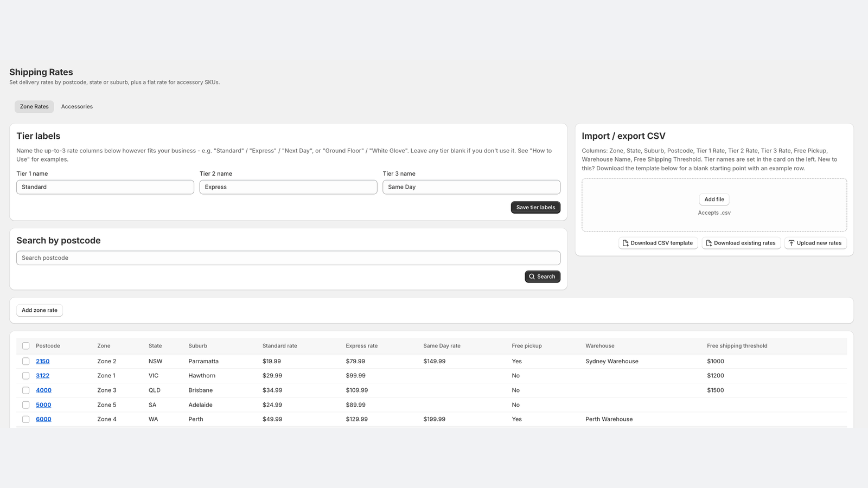Click the Free pickup column header

527,346
